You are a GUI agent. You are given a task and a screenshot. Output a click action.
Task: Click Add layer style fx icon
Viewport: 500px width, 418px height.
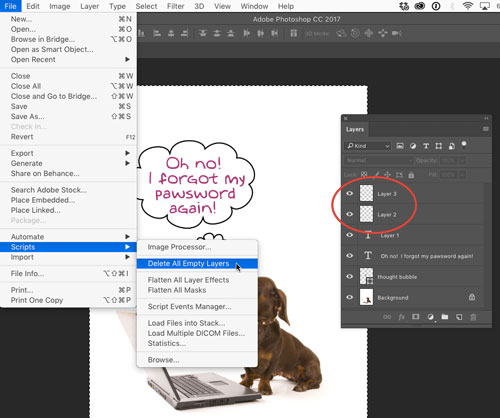pyautogui.click(x=402, y=317)
